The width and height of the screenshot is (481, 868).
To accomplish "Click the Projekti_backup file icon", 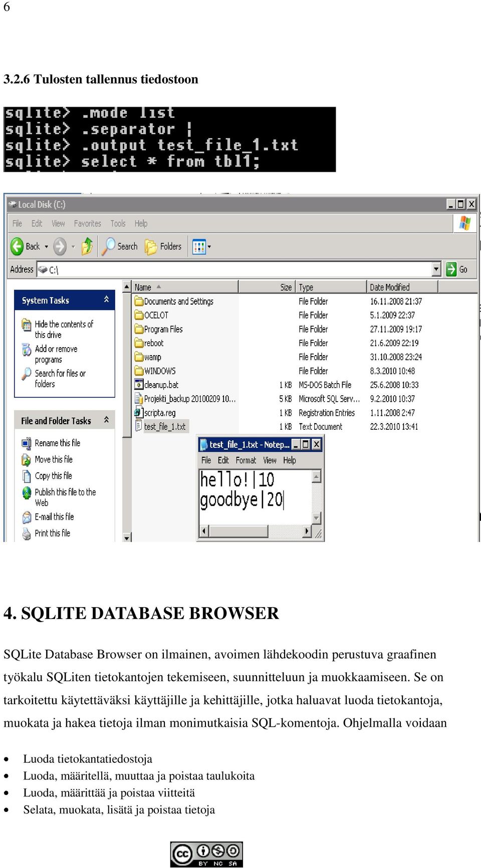I will 139,399.
